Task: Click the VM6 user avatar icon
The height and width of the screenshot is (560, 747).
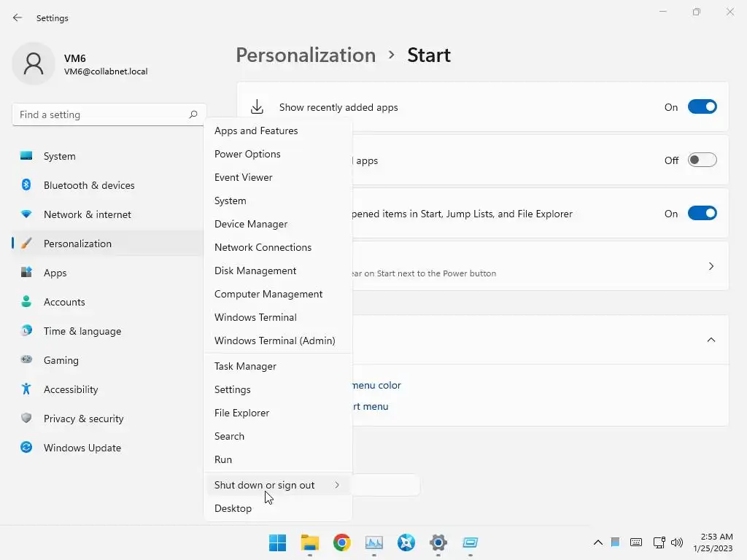Action: 34,63
